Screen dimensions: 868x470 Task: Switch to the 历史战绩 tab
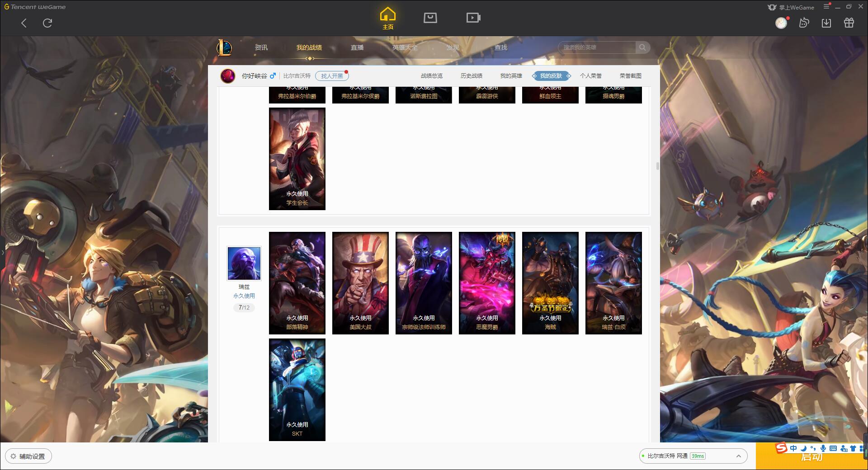point(472,76)
